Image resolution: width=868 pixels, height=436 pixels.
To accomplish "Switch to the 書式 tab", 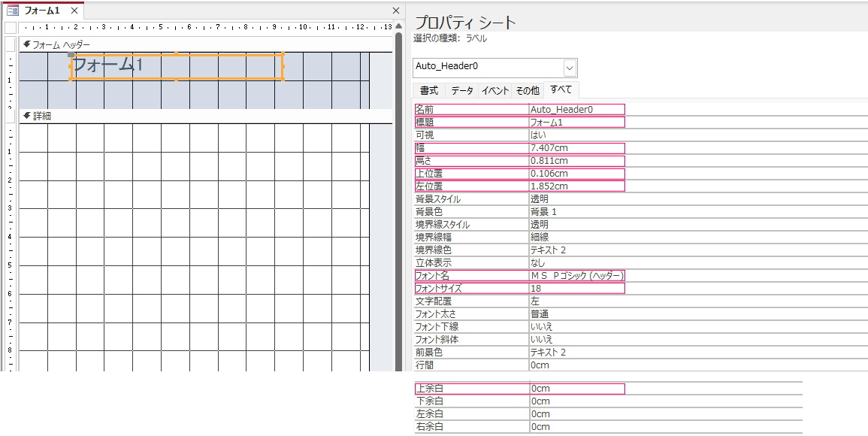I will click(x=429, y=90).
